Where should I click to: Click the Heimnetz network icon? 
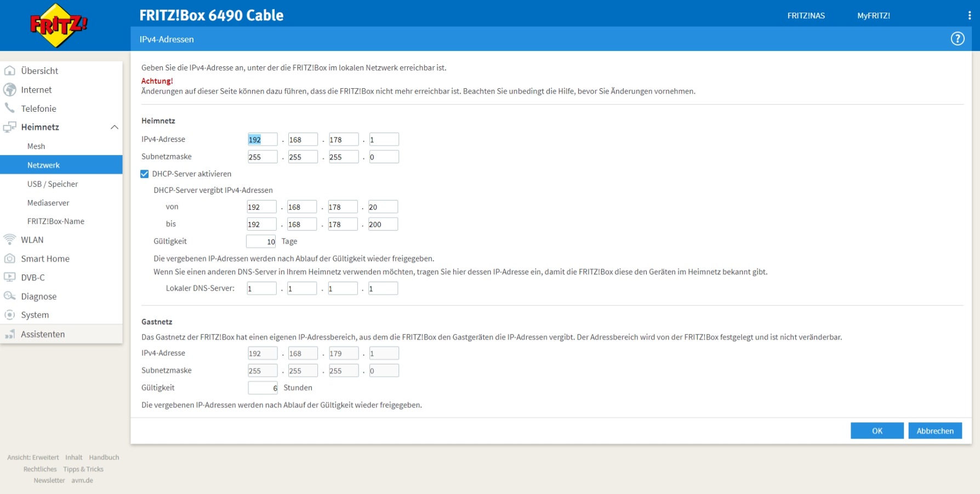(x=9, y=127)
